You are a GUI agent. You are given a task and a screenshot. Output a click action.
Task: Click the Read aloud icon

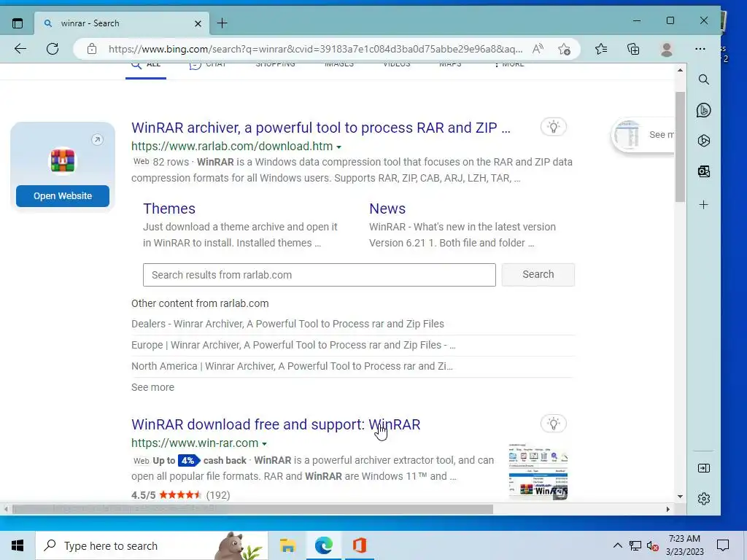point(538,49)
